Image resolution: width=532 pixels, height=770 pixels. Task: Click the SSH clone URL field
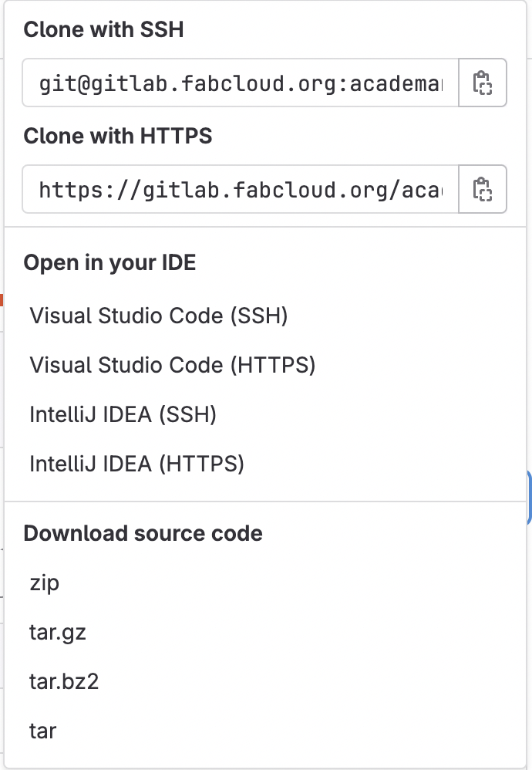tap(241, 82)
